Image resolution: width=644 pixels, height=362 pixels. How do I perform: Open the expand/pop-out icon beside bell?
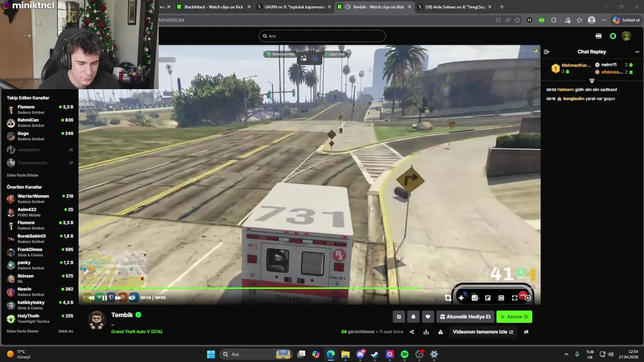399,317
